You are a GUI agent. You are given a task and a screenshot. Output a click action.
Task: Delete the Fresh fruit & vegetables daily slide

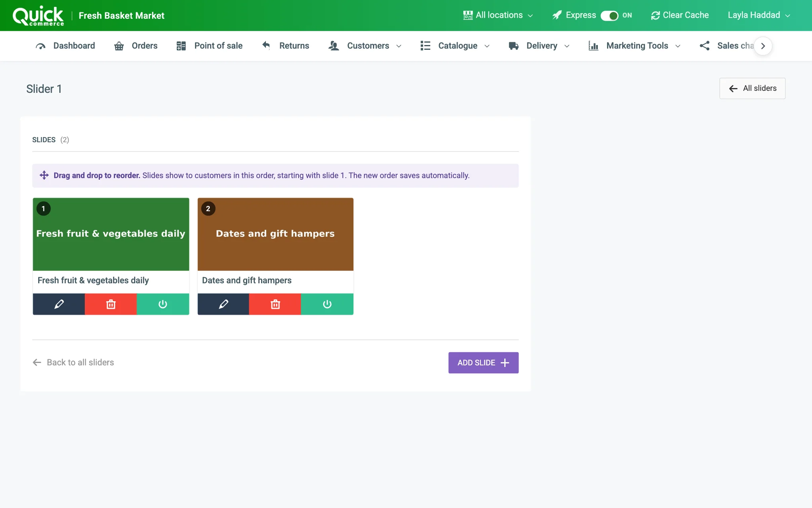[x=111, y=304]
